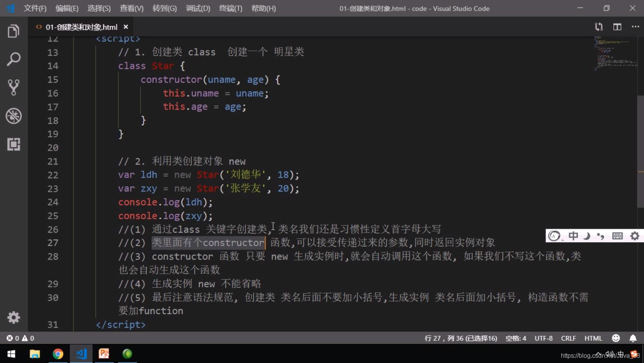Open the Extensions panel
The width and height of the screenshot is (644, 363).
(x=13, y=144)
